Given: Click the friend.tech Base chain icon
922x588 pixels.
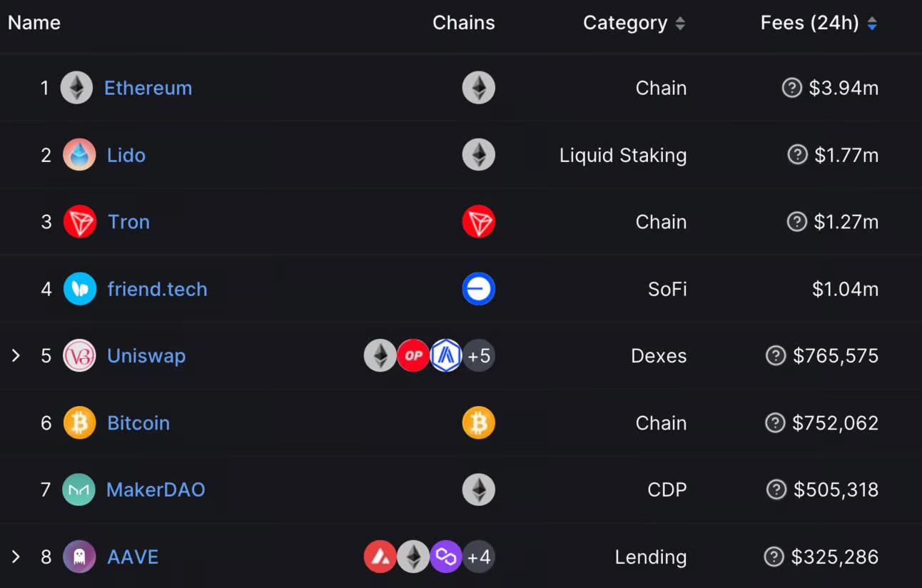Looking at the screenshot, I should coord(479,289).
